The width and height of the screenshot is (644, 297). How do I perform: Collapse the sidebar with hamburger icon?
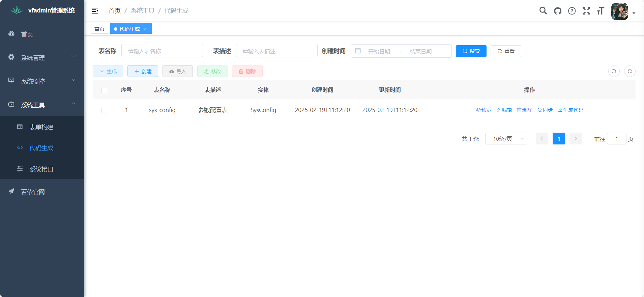pyautogui.click(x=95, y=11)
